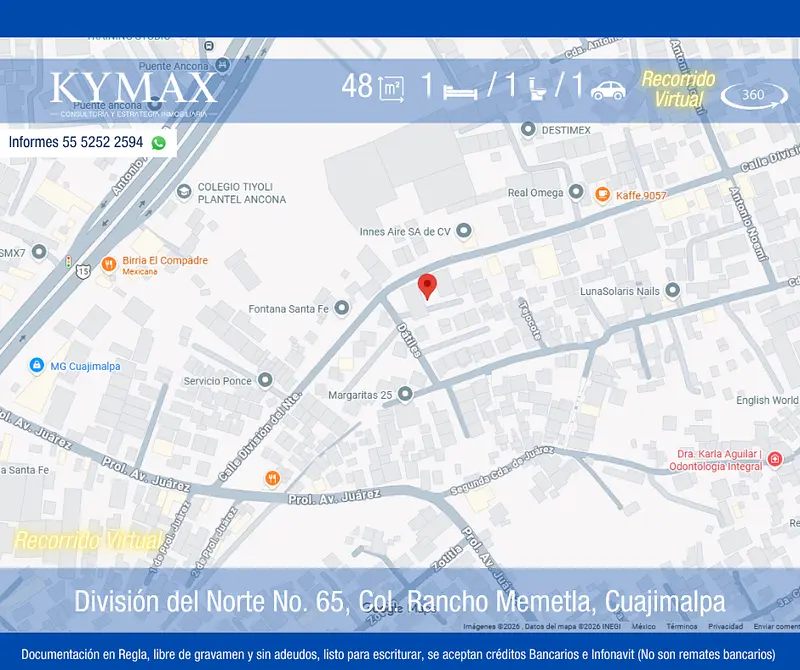Image resolution: width=800 pixels, height=670 pixels.
Task: Click the Calle División del Nte. label
Action: pos(260,437)
